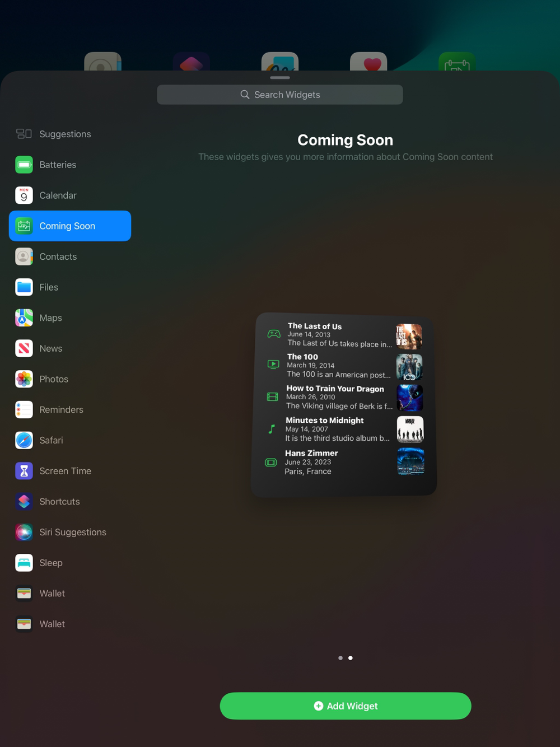
Task: Click 'How to Train Your Dragon' title
Action: tap(335, 389)
